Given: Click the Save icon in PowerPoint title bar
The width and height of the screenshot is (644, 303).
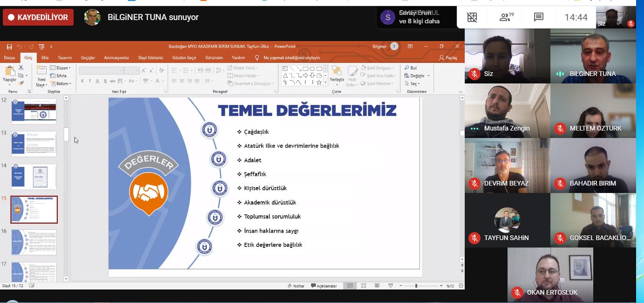Looking at the screenshot, I should (9, 47).
